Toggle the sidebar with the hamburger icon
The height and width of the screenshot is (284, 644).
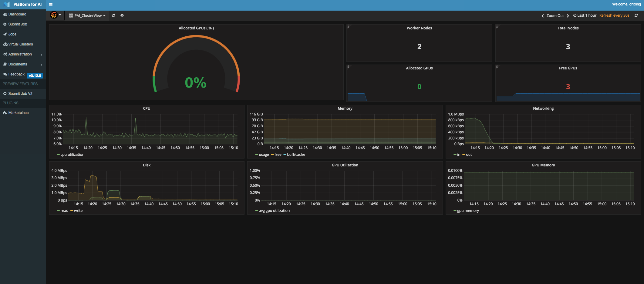[x=51, y=5]
